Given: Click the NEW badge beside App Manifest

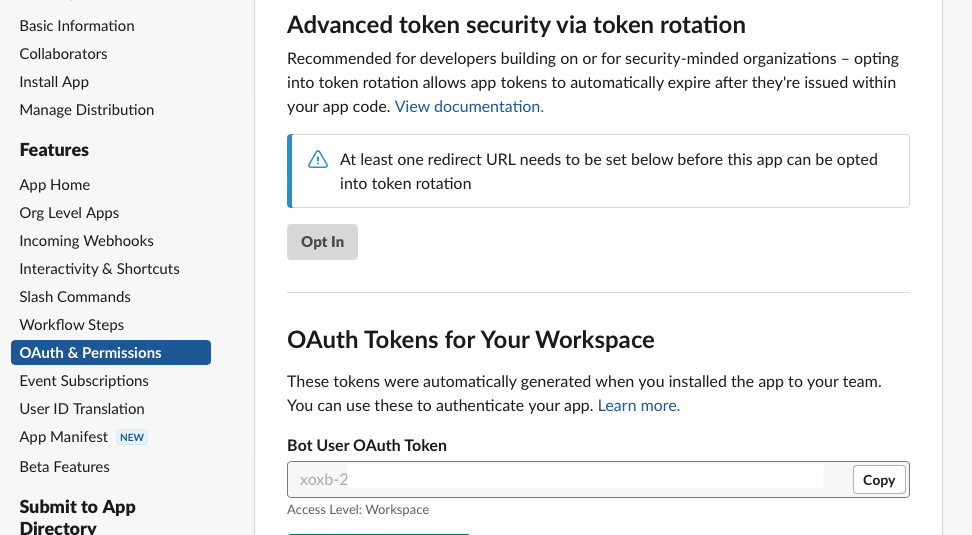Looking at the screenshot, I should click(132, 437).
